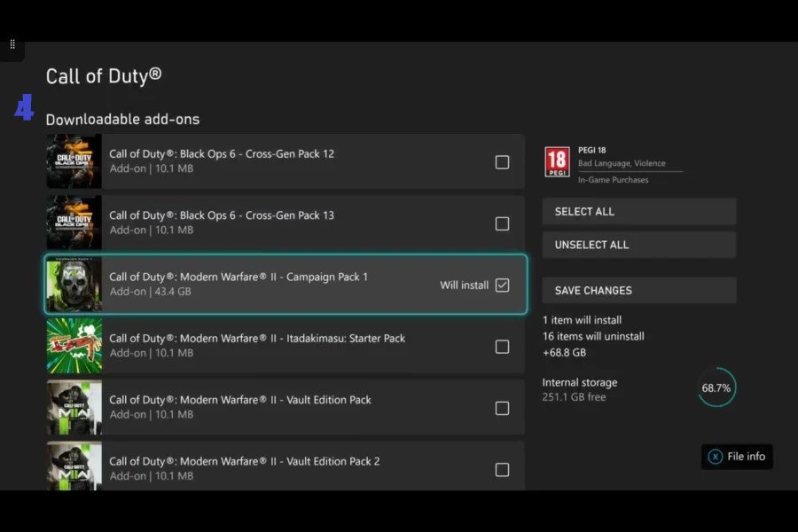Uncheck Campaign Pack 1 Will install checkbox
Viewport: 798px width, 532px height.
point(502,286)
